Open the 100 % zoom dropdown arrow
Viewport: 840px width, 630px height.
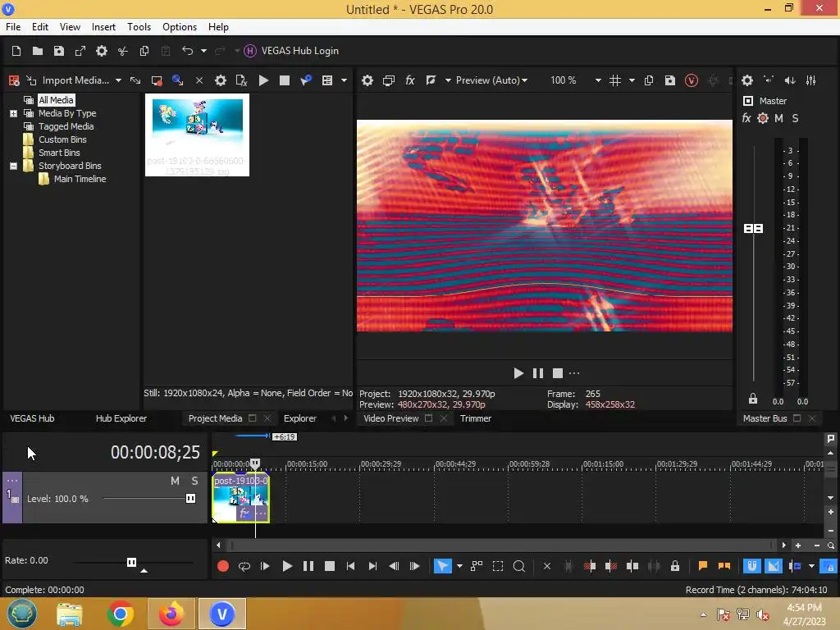[x=598, y=80]
